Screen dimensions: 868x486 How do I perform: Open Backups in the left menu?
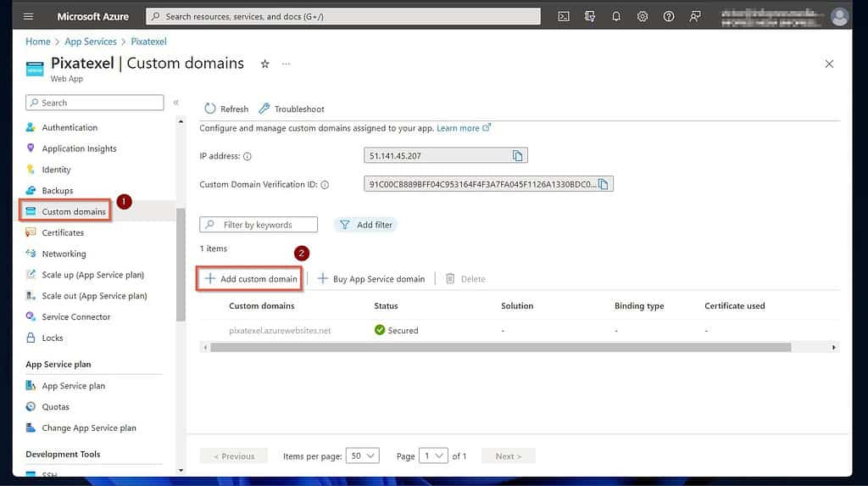(x=57, y=191)
